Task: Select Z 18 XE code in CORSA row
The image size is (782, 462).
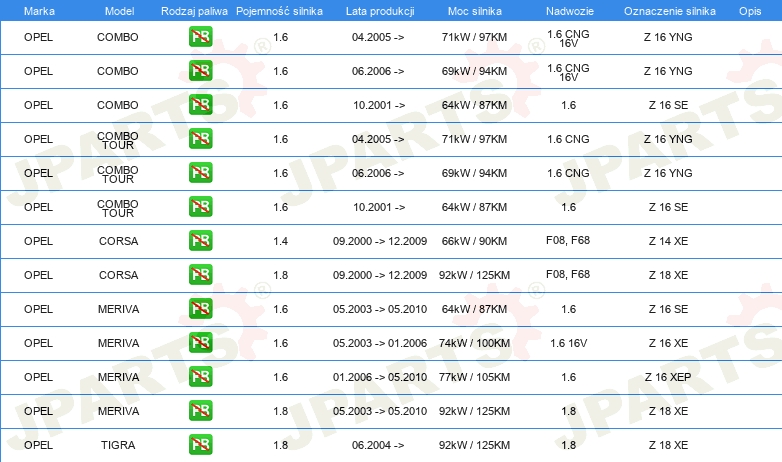Action: pos(668,275)
